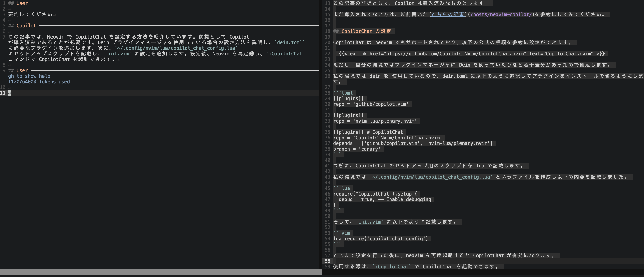The height and width of the screenshot is (277, 644).
Task: Click the '/posts/neovim-copilot/' link URL
Action: click(501, 14)
